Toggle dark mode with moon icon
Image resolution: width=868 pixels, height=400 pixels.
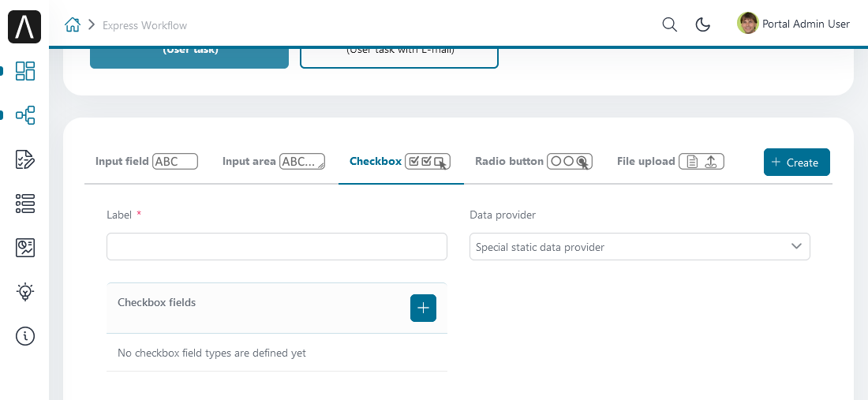click(702, 24)
